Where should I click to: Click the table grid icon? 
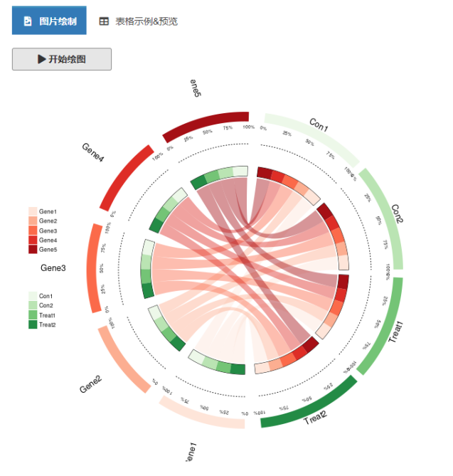click(104, 21)
